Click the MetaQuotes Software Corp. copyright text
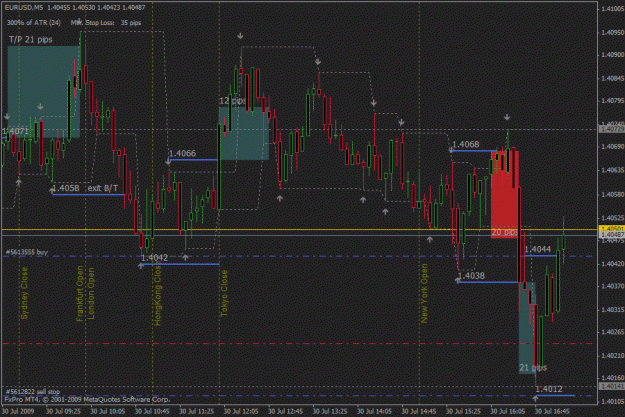 coord(87,399)
